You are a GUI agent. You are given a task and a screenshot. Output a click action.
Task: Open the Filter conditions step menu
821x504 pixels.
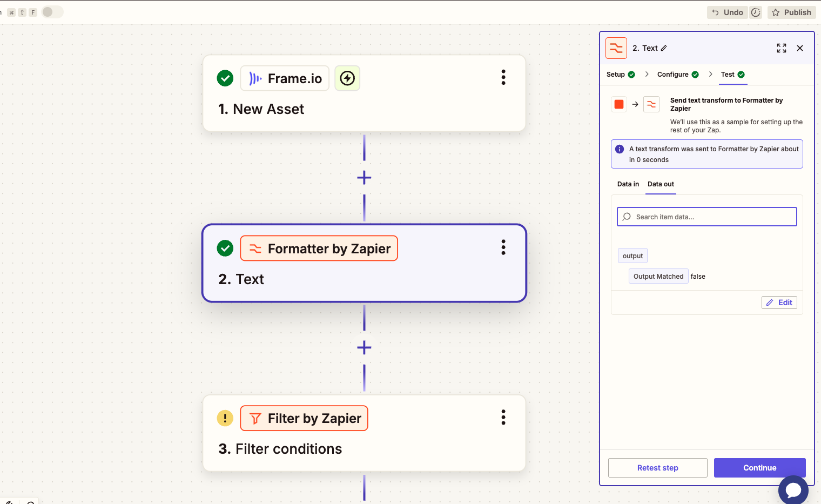[503, 417]
